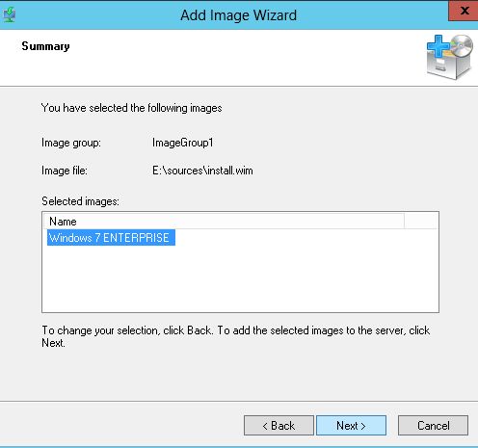Click the Image file label
478x448 pixels.
coord(65,171)
